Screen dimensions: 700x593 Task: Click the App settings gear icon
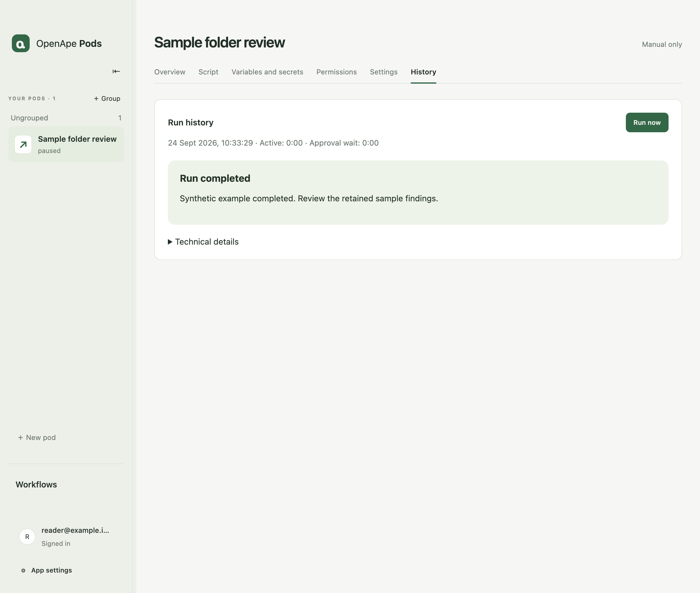(x=23, y=570)
